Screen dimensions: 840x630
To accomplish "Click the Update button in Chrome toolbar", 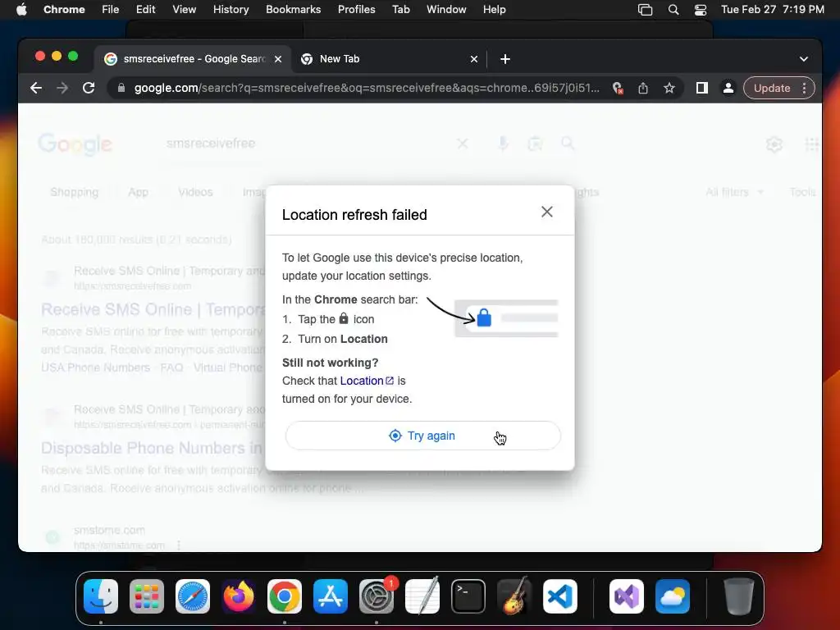I will click(772, 88).
